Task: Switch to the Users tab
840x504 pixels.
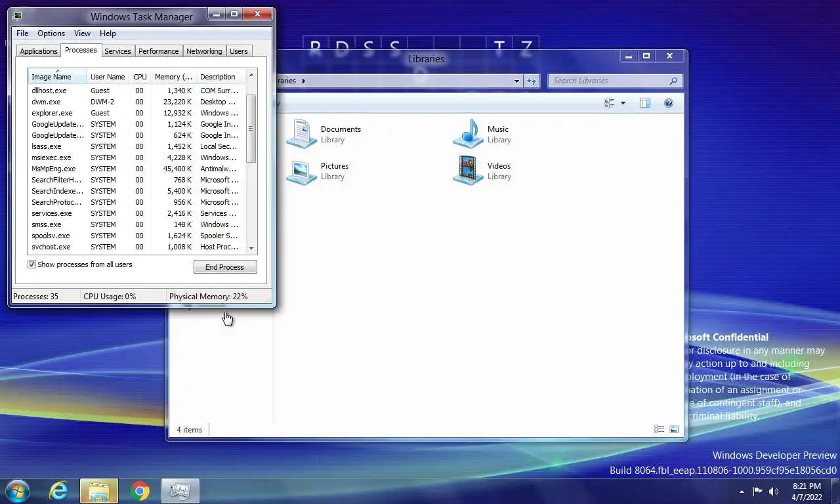Action: tap(239, 51)
